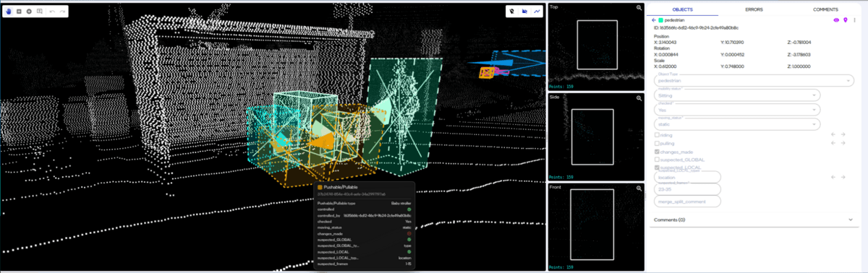
Task: Click the location field left arrow
Action: coord(833,177)
